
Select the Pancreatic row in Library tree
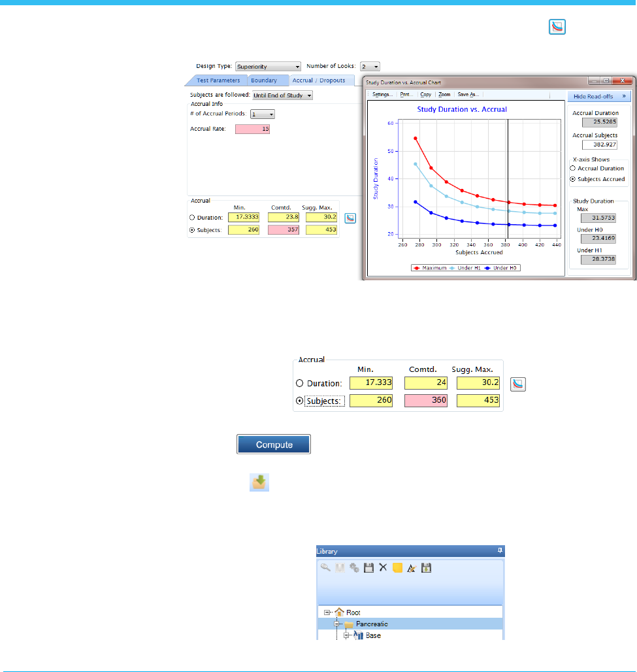(x=410, y=624)
